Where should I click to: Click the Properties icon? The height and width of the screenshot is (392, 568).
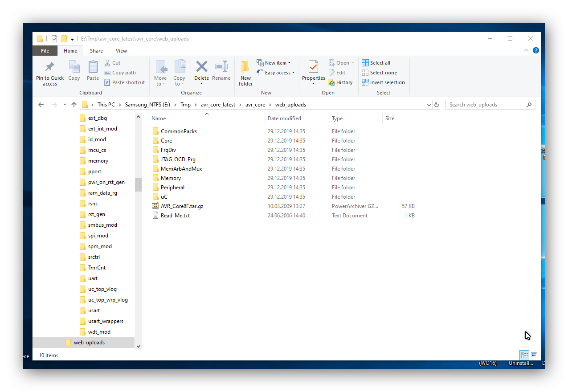pyautogui.click(x=314, y=68)
